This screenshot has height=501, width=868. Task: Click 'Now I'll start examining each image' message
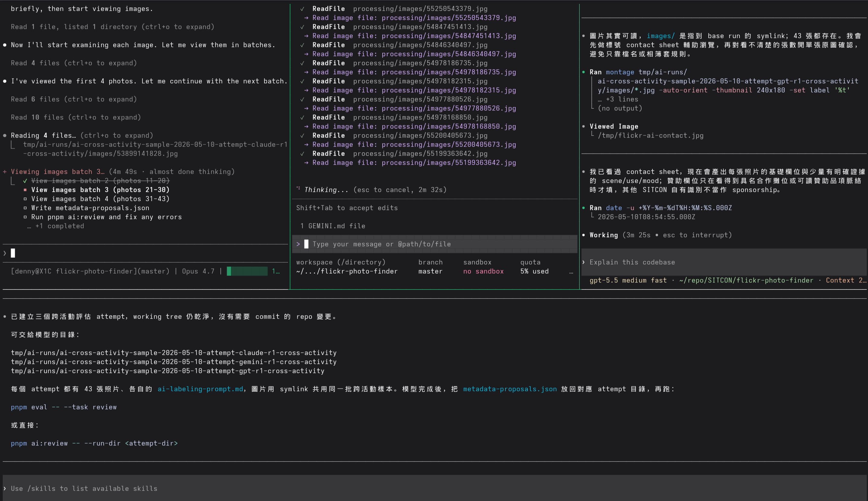pos(143,45)
